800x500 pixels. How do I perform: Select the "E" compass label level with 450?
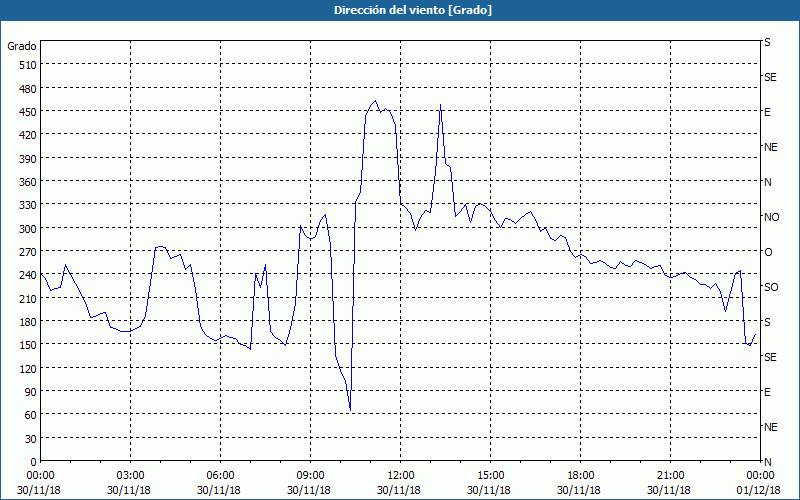tap(767, 112)
